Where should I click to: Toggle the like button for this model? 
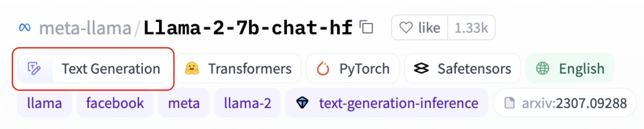[x=420, y=28]
